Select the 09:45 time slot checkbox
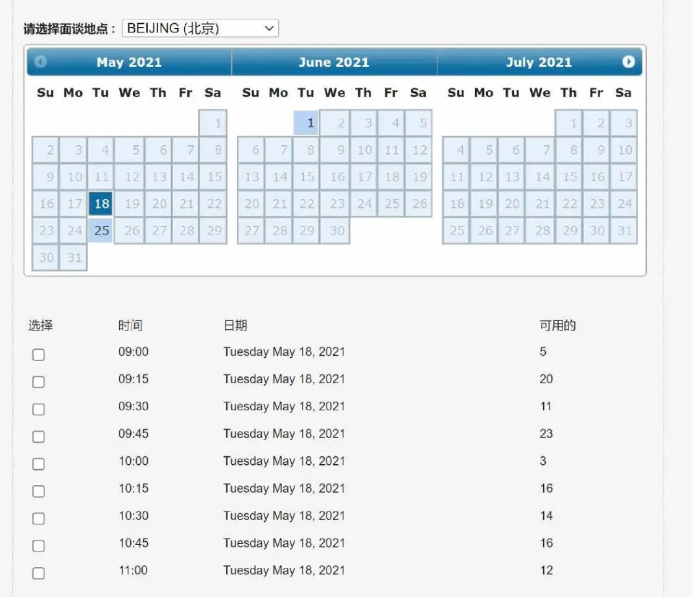This screenshot has height=597, width=700. tap(39, 436)
